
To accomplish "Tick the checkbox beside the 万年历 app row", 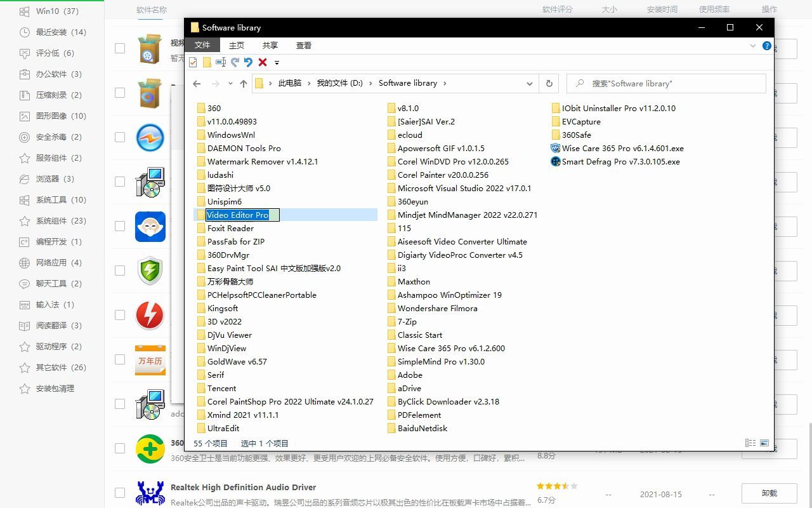I will pyautogui.click(x=120, y=359).
